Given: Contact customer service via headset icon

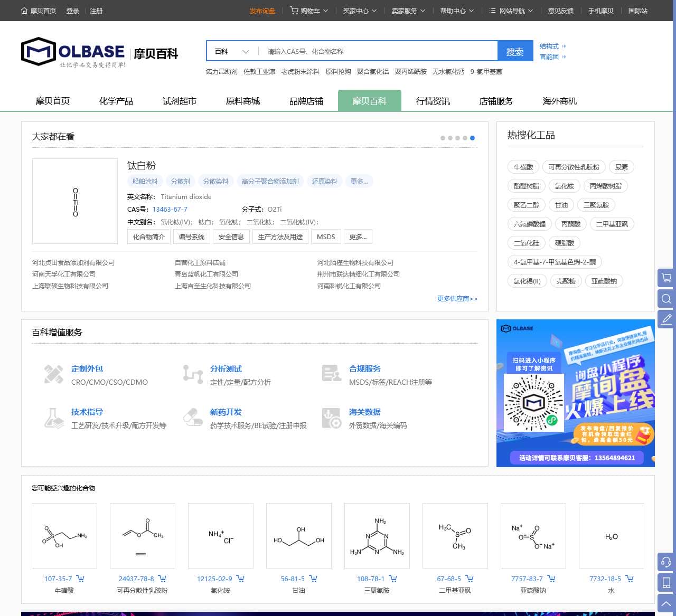Looking at the screenshot, I should (x=665, y=562).
